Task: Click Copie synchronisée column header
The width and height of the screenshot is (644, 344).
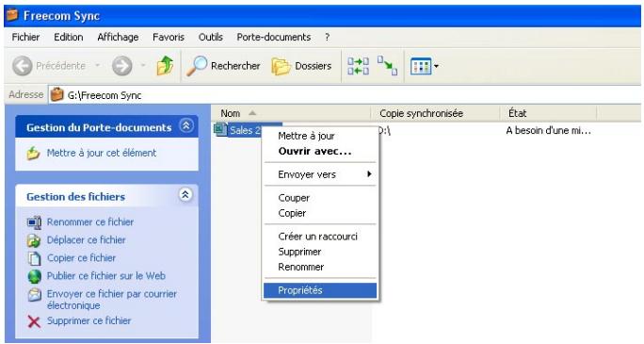Action: (x=435, y=113)
